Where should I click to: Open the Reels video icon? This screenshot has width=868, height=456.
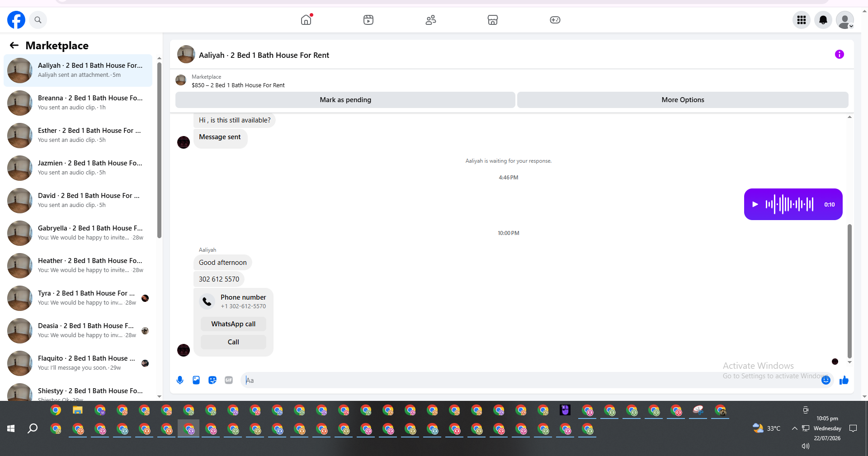[x=368, y=20]
